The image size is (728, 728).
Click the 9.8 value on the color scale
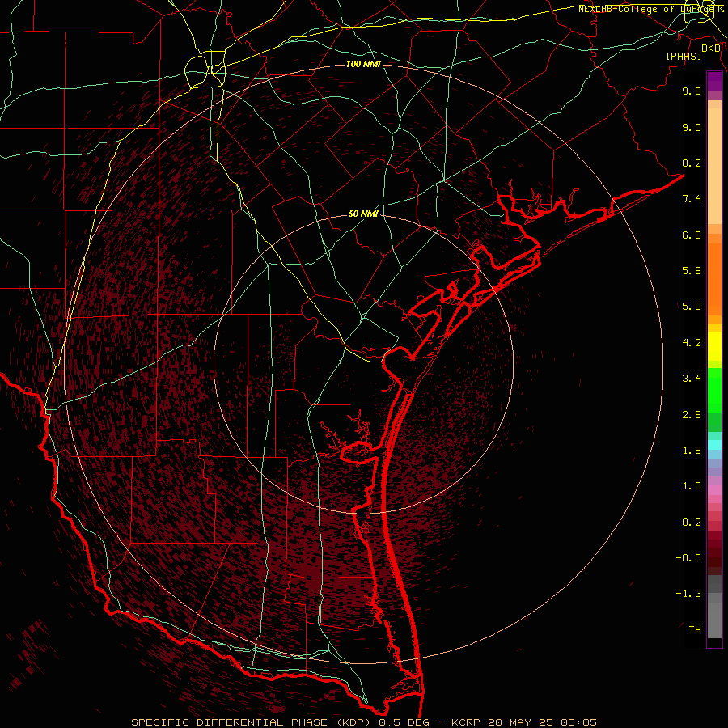click(692, 91)
